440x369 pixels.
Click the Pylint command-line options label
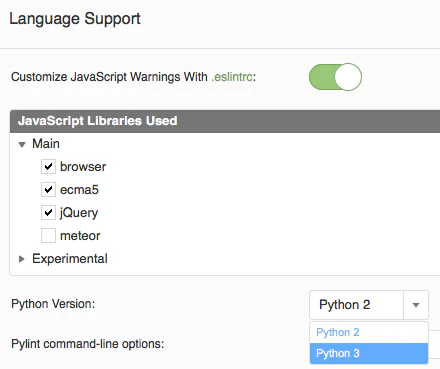pyautogui.click(x=88, y=344)
